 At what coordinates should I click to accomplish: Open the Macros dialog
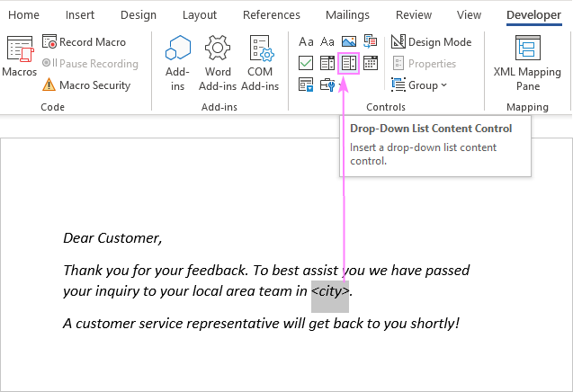click(x=20, y=57)
